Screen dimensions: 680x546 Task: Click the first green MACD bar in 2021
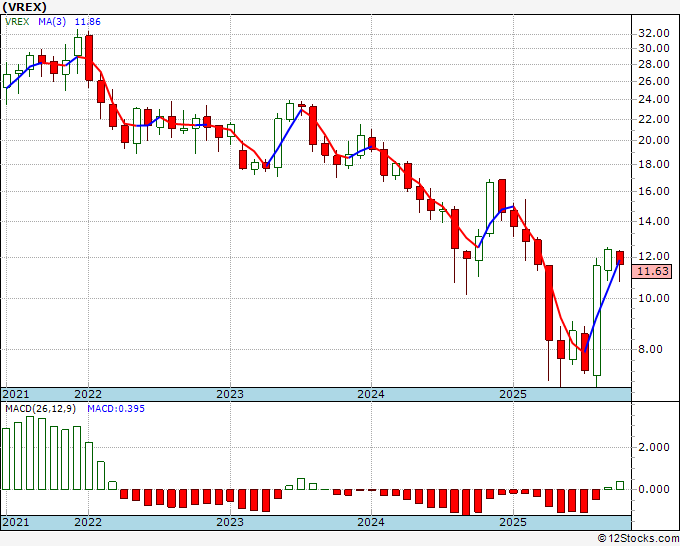coord(6,459)
